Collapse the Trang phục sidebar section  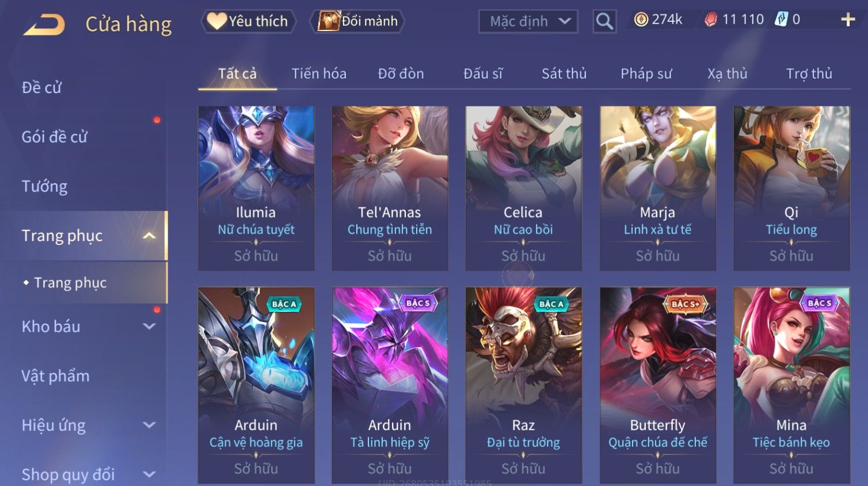[x=149, y=236]
